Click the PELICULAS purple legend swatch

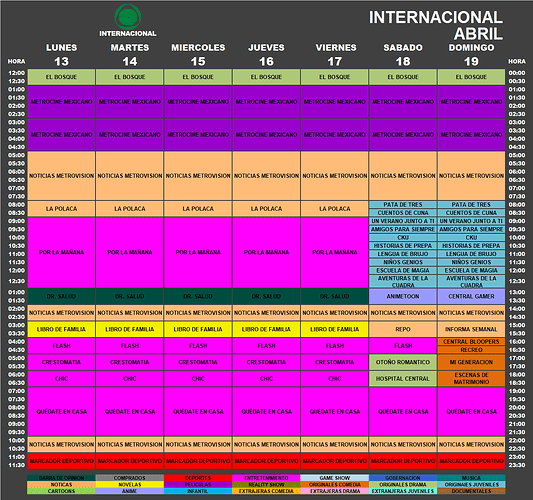tap(198, 484)
